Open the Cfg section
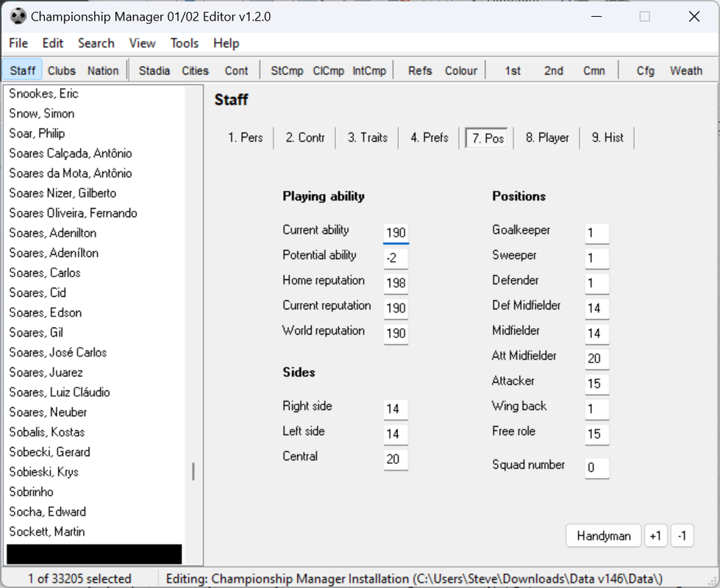 [645, 71]
